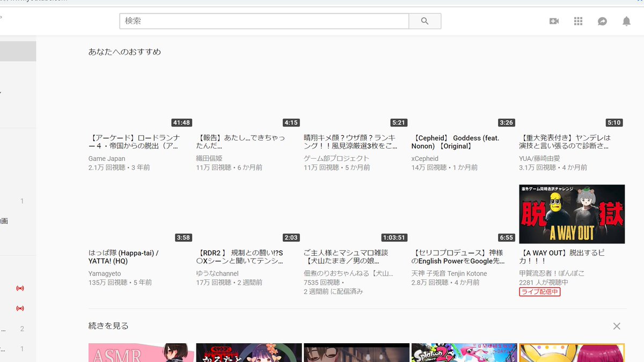Click the create video camera icon
Viewport: 644px width, 362px height.
[554, 21]
